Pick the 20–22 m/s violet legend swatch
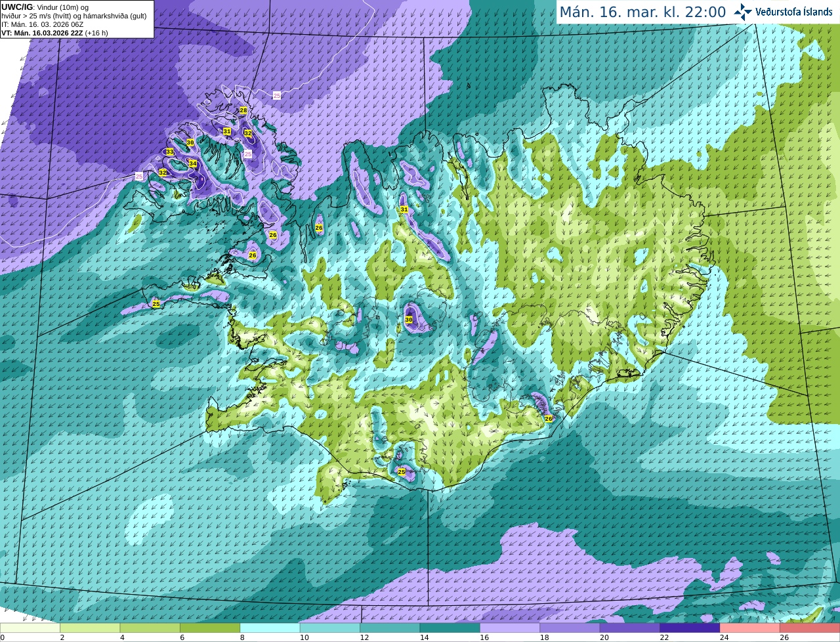Viewport: 840px width, 642px height. click(630, 628)
